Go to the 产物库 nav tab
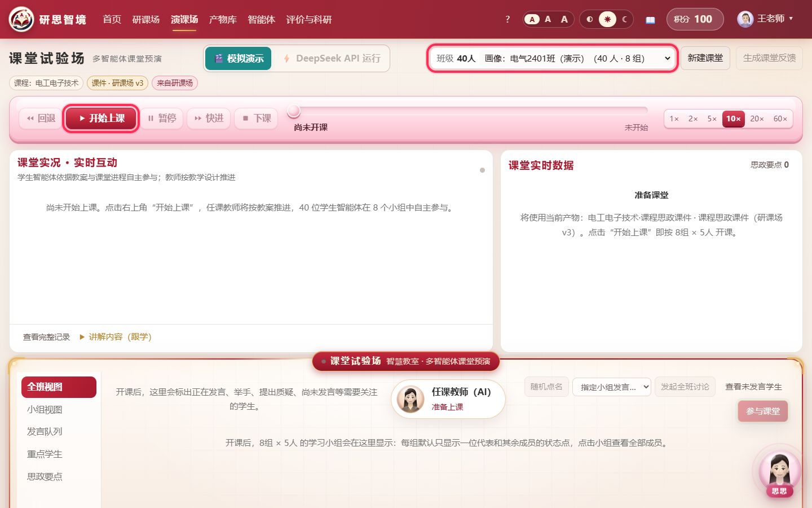The width and height of the screenshot is (812, 508). tap(223, 20)
